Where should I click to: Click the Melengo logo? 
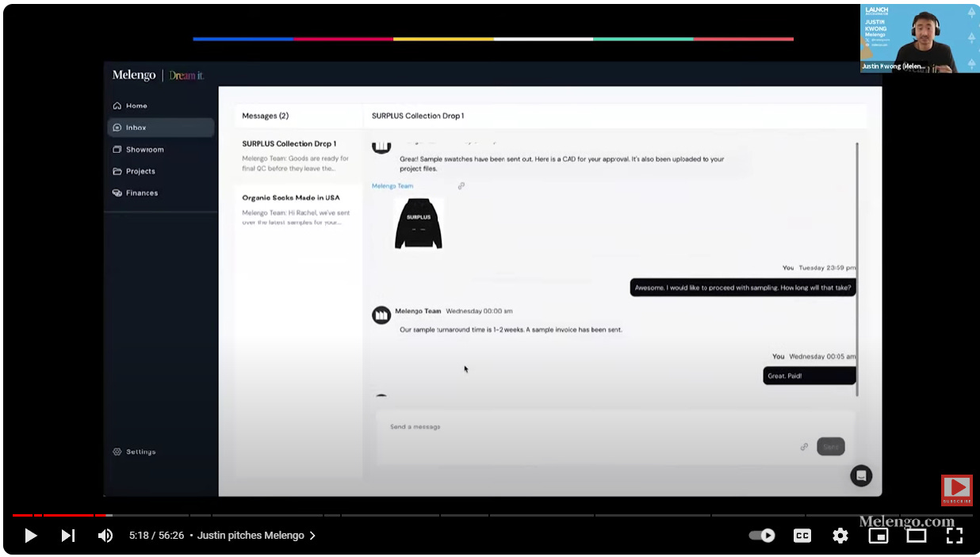point(134,75)
